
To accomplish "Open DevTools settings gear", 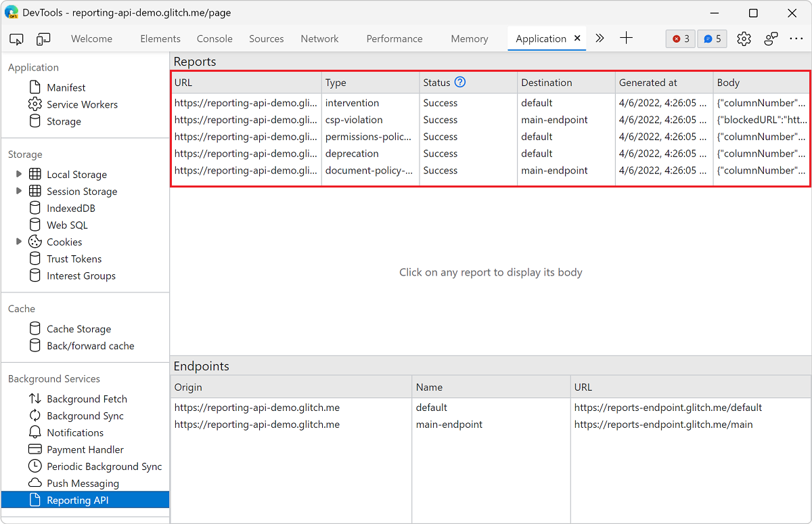I will point(744,39).
